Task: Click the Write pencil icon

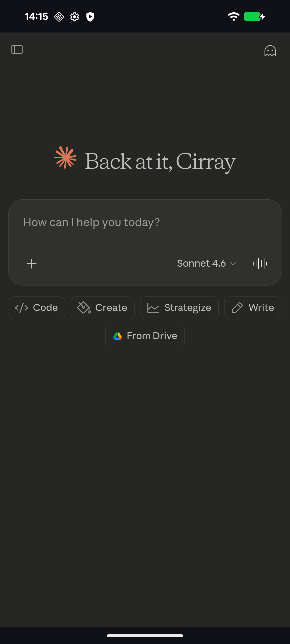Action: click(x=238, y=308)
